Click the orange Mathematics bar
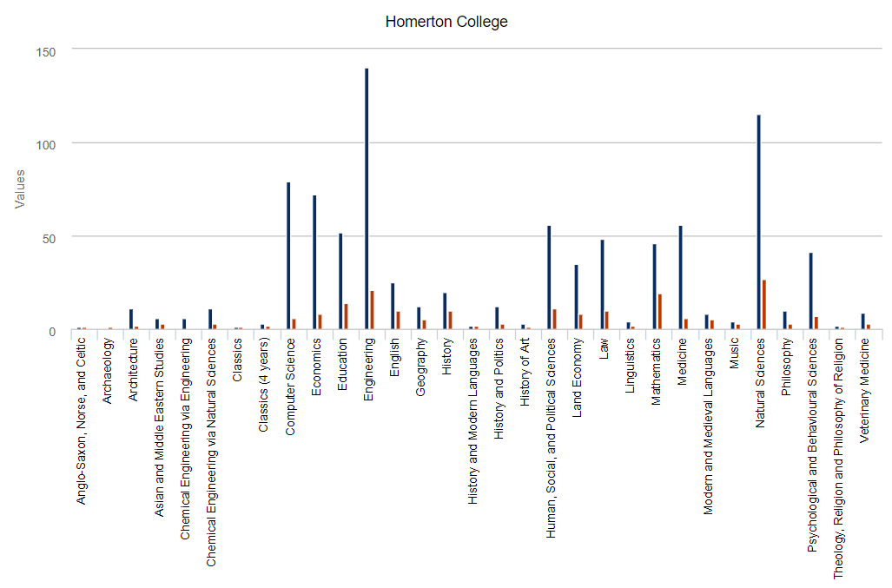The image size is (892, 588). click(x=660, y=312)
